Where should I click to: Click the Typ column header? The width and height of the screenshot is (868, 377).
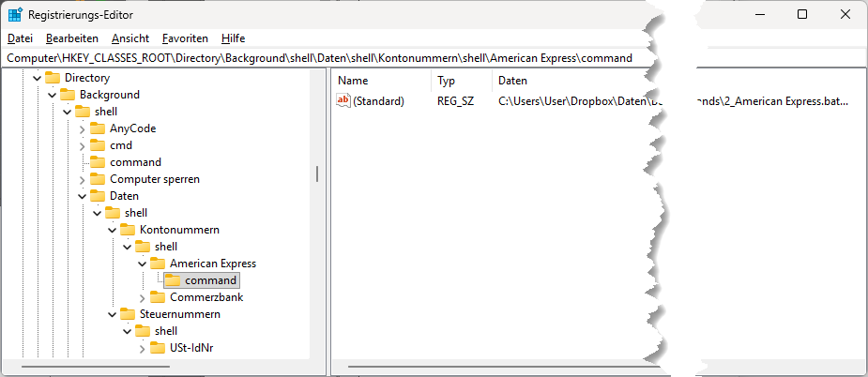tap(446, 81)
